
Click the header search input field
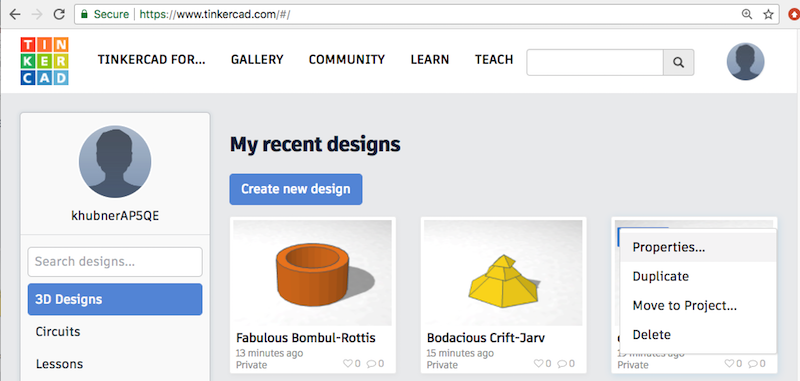click(x=595, y=62)
